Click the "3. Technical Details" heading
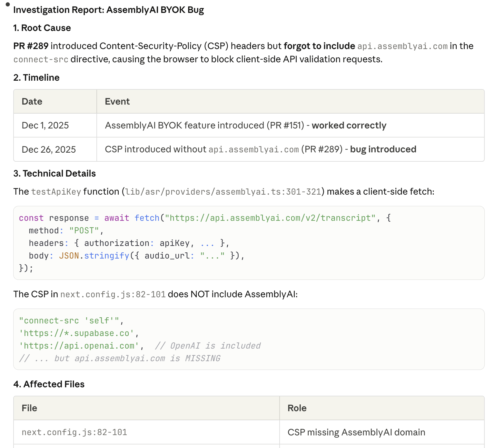 click(x=55, y=174)
